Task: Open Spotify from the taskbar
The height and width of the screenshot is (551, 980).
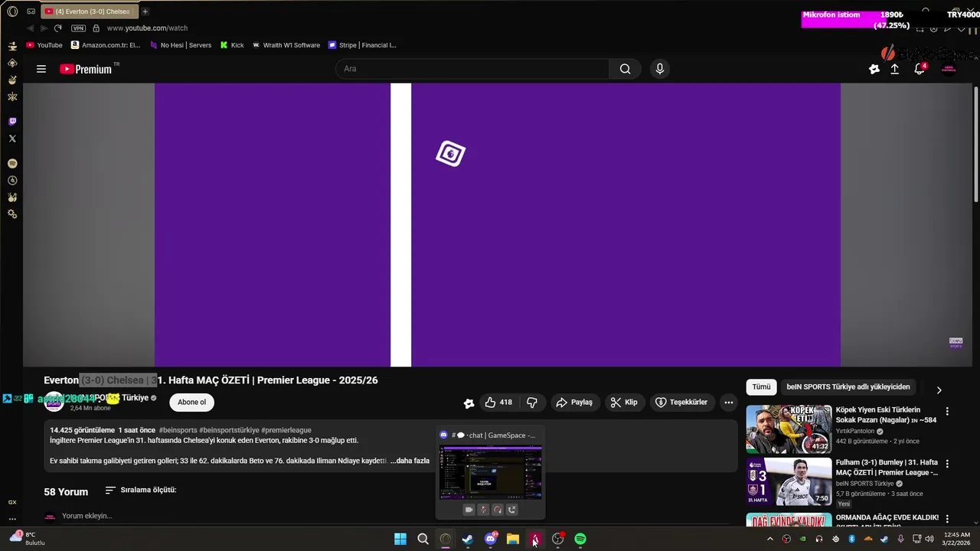Action: click(x=580, y=540)
